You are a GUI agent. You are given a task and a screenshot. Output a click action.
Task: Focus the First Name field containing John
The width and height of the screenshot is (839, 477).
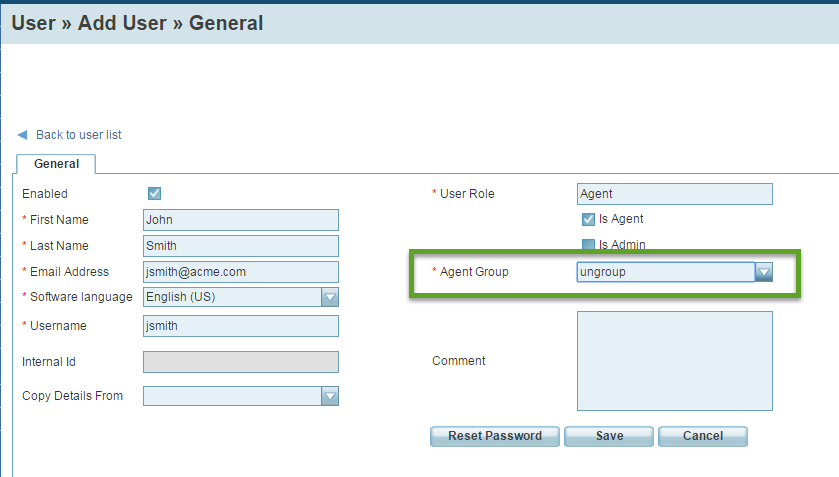pos(241,220)
